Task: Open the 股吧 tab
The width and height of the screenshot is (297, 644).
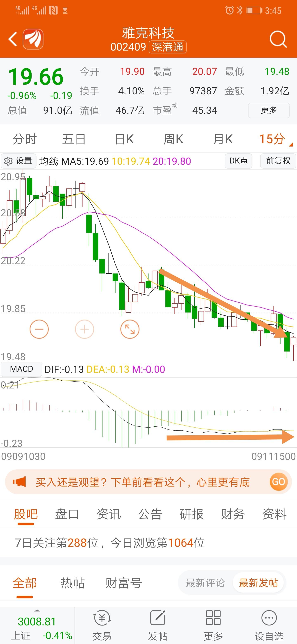Action: 26,514
